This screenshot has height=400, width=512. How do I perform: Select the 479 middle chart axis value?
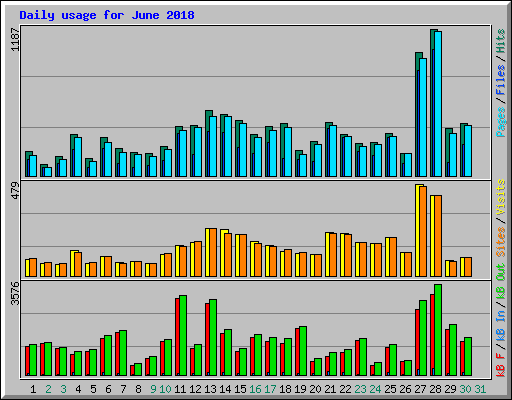tap(15, 191)
